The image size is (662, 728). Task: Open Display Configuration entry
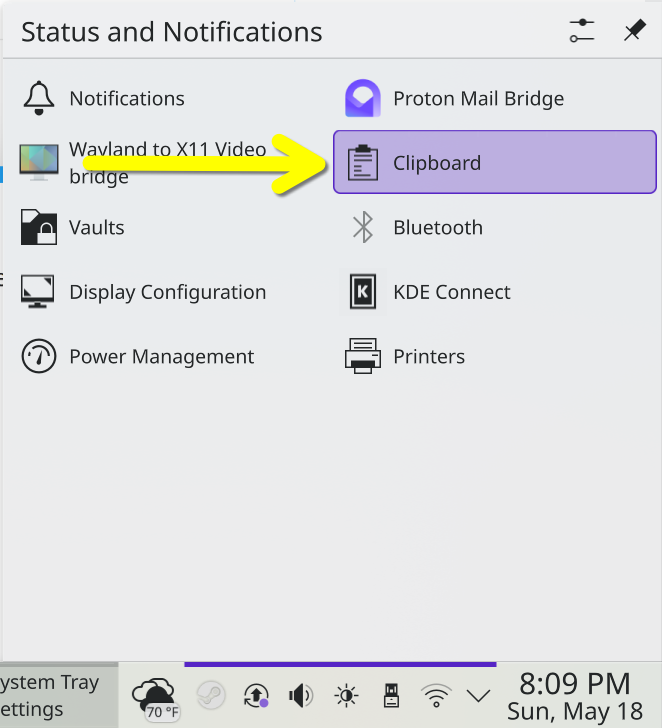pos(169,292)
